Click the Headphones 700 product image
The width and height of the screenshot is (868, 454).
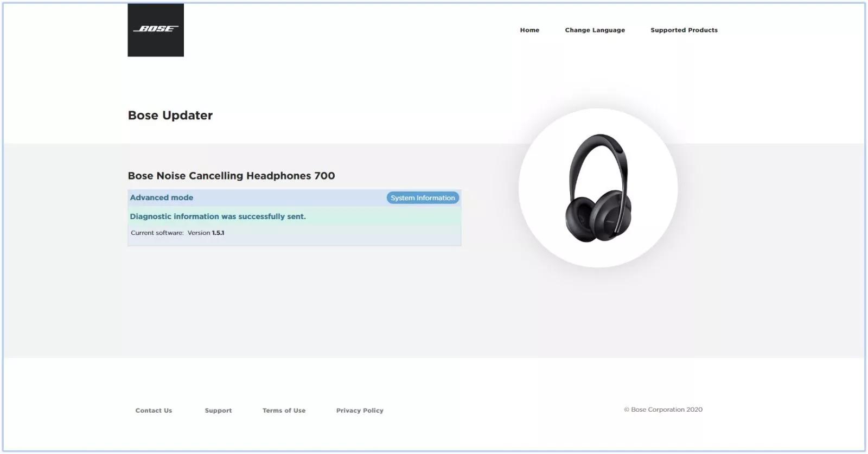tap(598, 188)
